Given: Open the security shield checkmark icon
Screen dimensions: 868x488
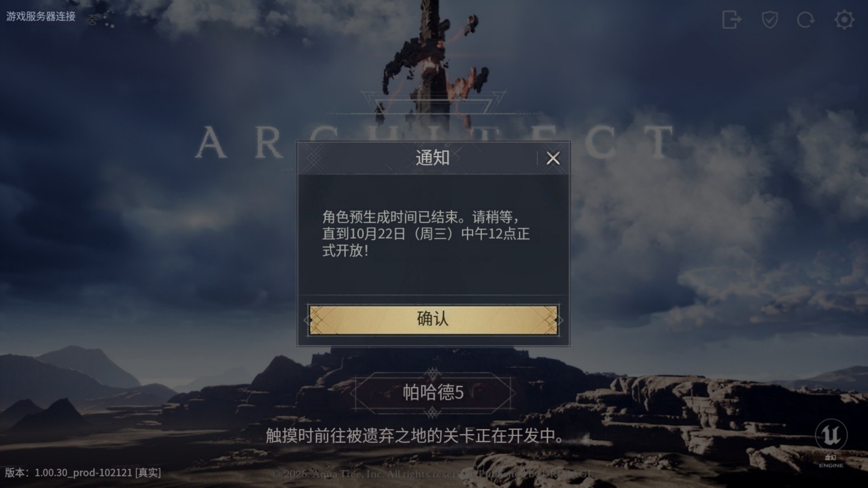Looking at the screenshot, I should [769, 19].
